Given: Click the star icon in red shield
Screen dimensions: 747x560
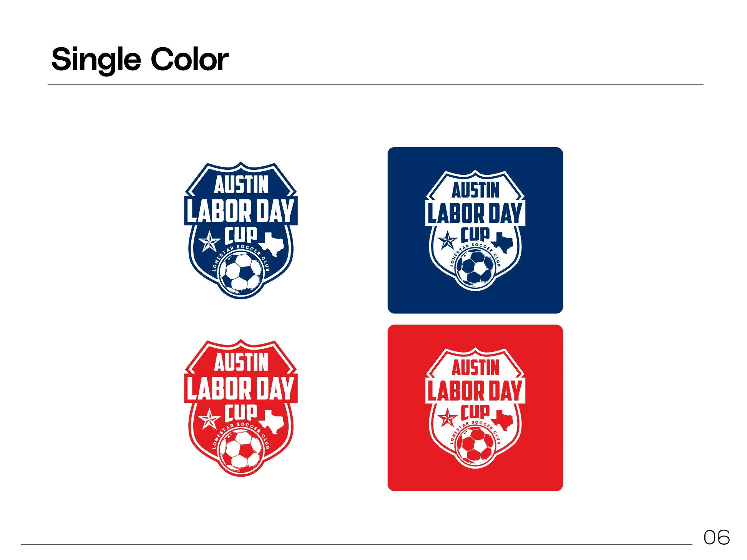Looking at the screenshot, I should [209, 419].
